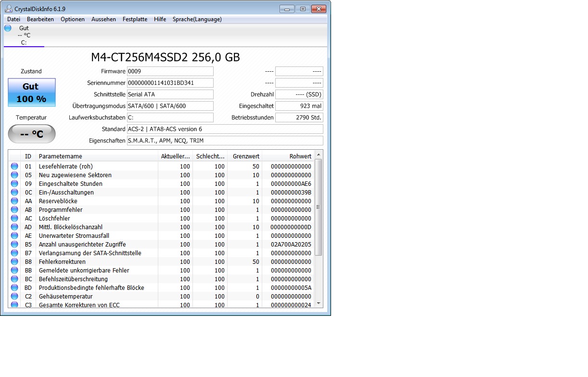This screenshot has width=588, height=377.
Task: Click raw value 00000000039B
Action: (291, 192)
